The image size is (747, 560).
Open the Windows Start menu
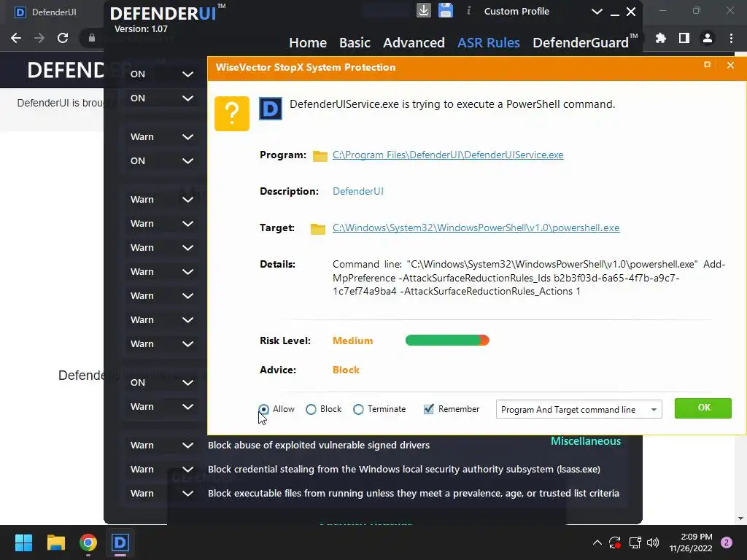(23, 542)
